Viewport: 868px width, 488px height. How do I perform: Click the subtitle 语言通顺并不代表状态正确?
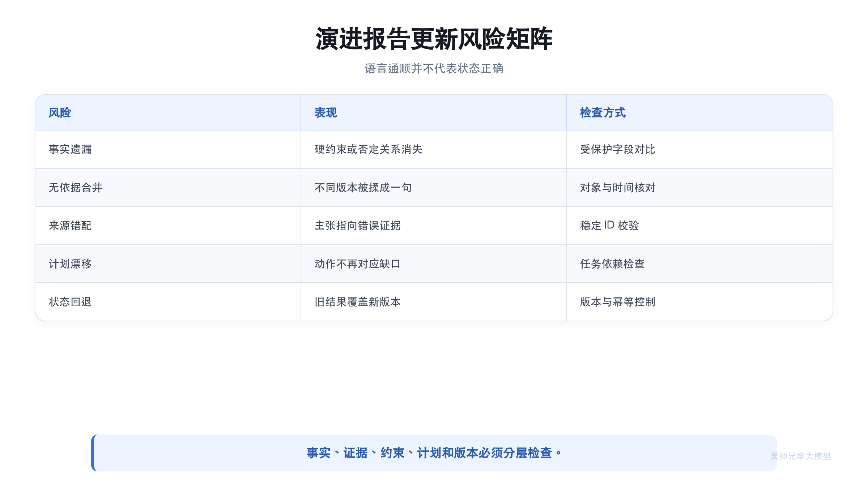(434, 68)
